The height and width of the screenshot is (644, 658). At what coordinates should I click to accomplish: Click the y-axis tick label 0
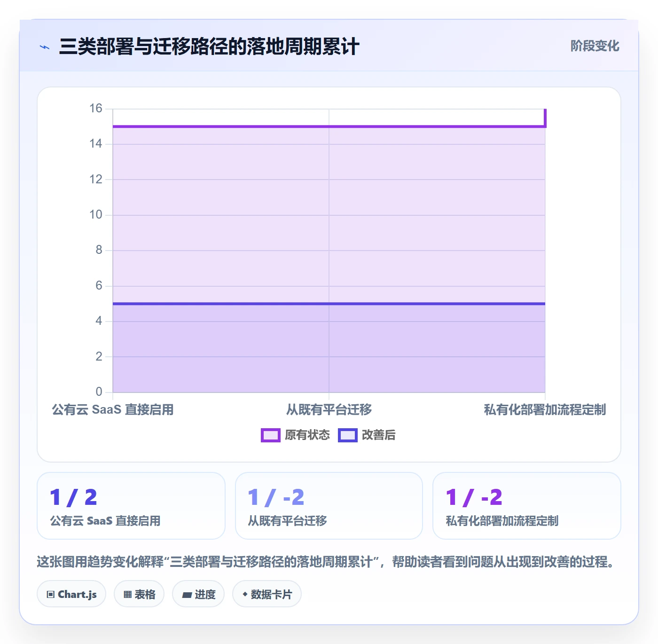[99, 392]
